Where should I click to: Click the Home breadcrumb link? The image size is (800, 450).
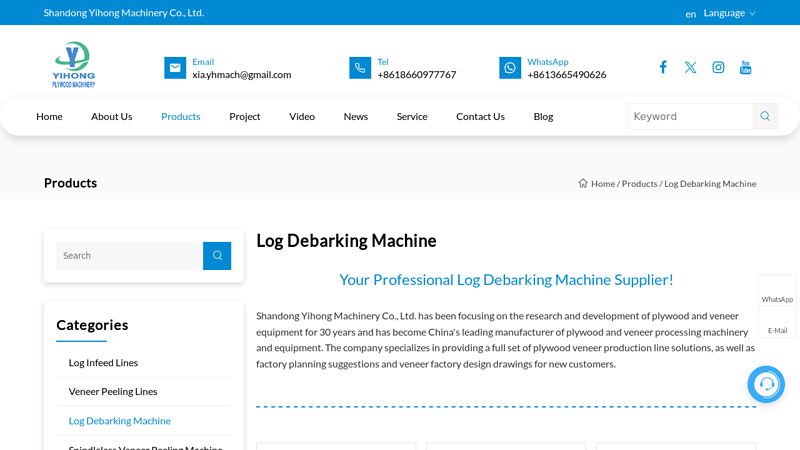(x=602, y=184)
